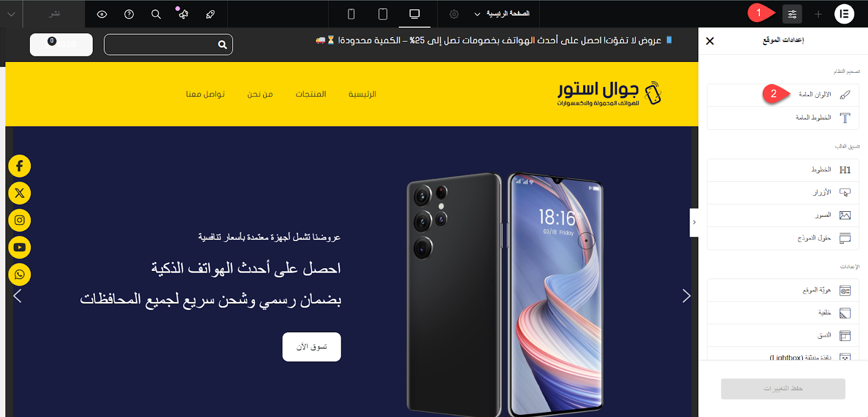Click the تسوق الآن button
868x417 pixels.
click(x=312, y=347)
